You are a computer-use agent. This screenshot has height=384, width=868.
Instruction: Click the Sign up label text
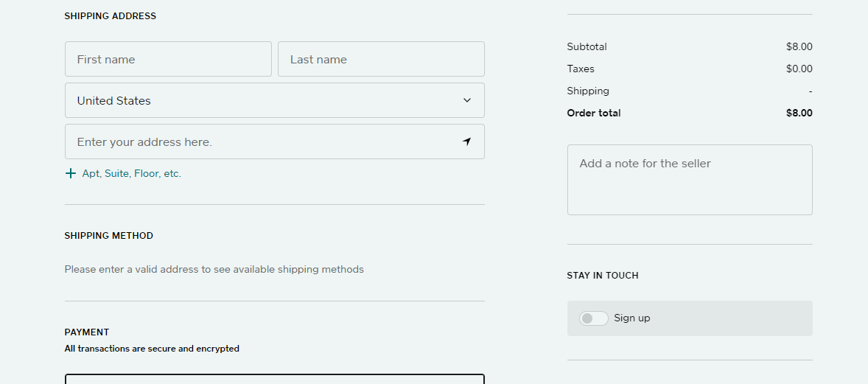(x=632, y=318)
